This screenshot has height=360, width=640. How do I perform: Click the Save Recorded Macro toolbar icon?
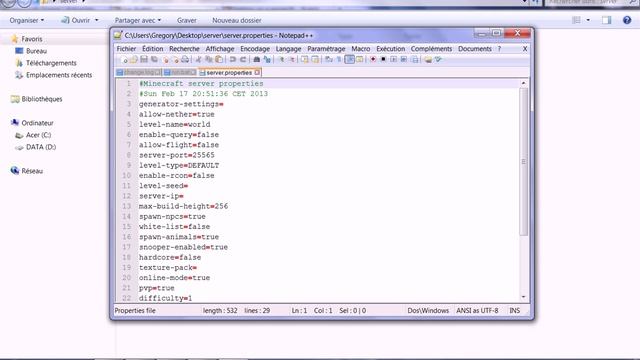click(415, 60)
